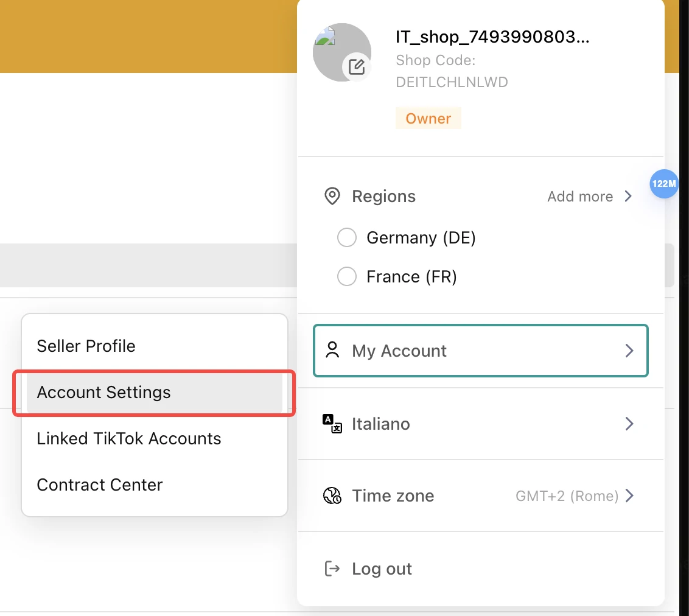Expand the Italiano language chevron
The width and height of the screenshot is (689, 616).
point(629,424)
